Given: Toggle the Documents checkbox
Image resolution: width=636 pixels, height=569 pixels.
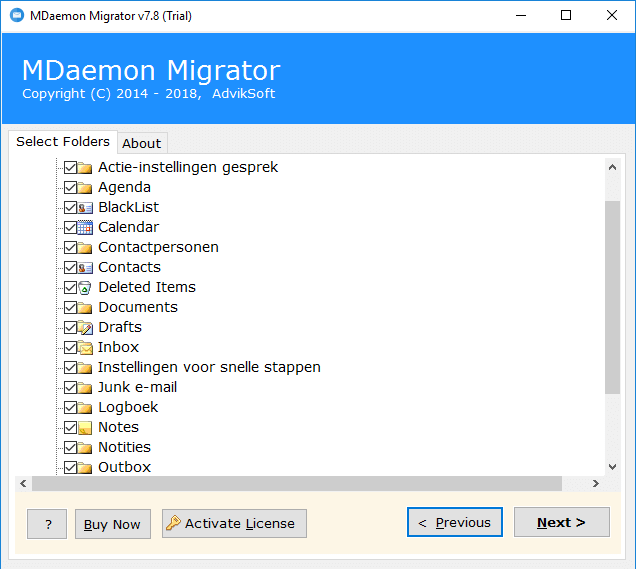Looking at the screenshot, I should tap(71, 307).
